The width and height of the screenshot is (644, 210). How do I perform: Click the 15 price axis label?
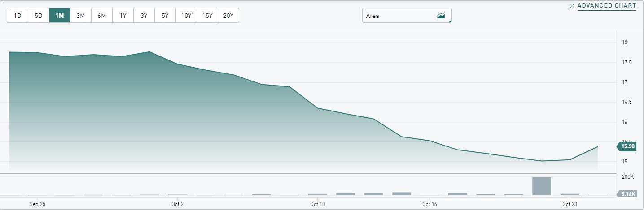[x=624, y=162]
